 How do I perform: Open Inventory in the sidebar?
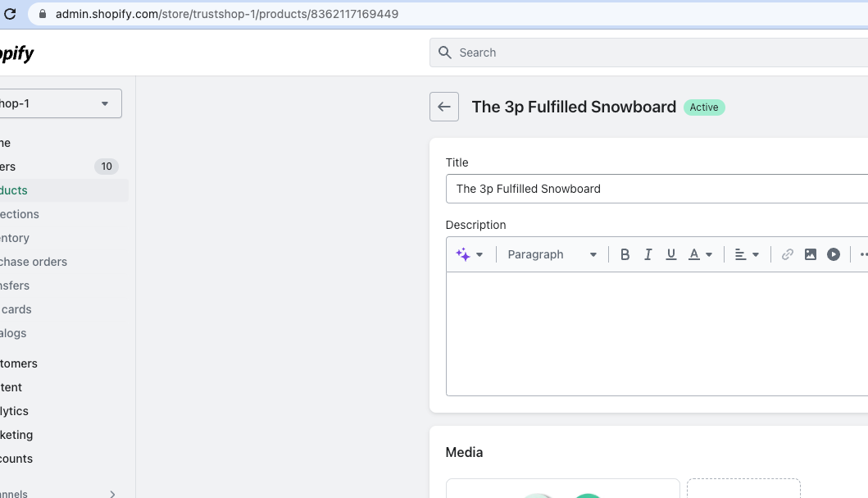pos(15,238)
